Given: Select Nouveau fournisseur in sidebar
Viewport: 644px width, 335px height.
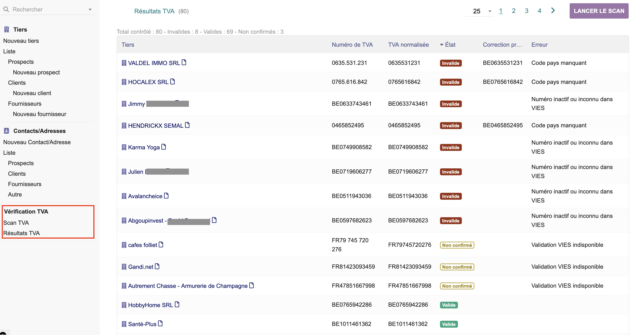Looking at the screenshot, I should click(40, 114).
